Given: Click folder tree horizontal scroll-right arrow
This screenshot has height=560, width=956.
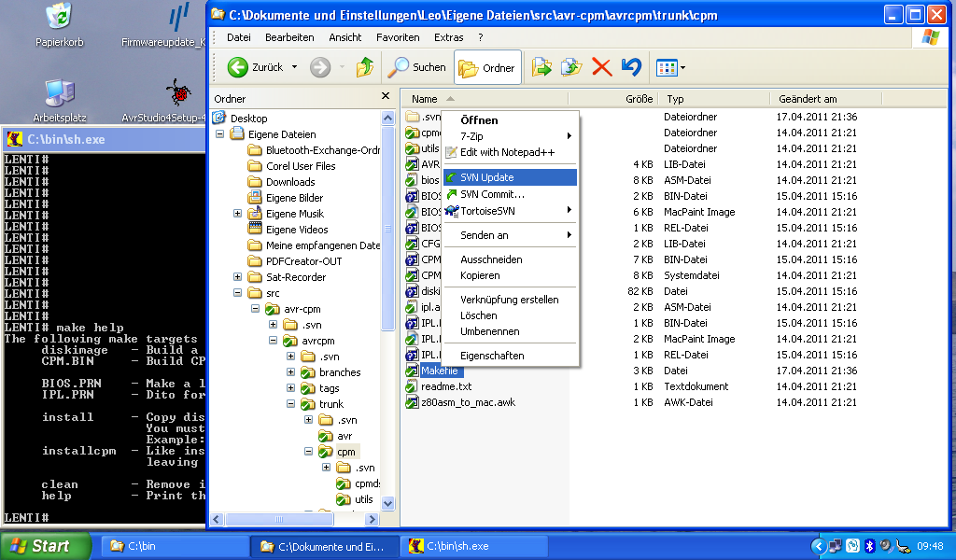Looking at the screenshot, I should click(x=372, y=519).
